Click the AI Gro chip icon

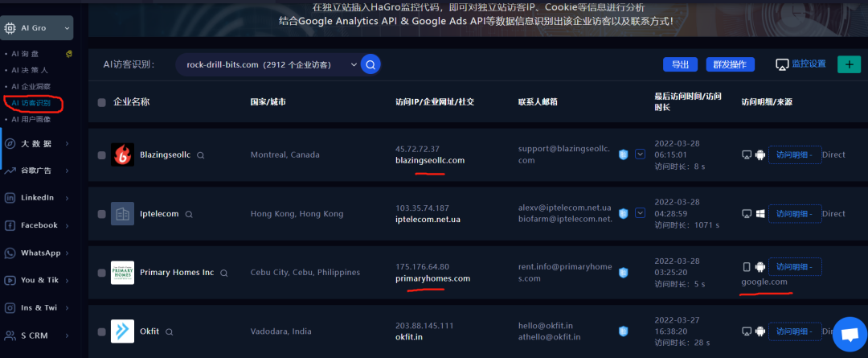10,27
